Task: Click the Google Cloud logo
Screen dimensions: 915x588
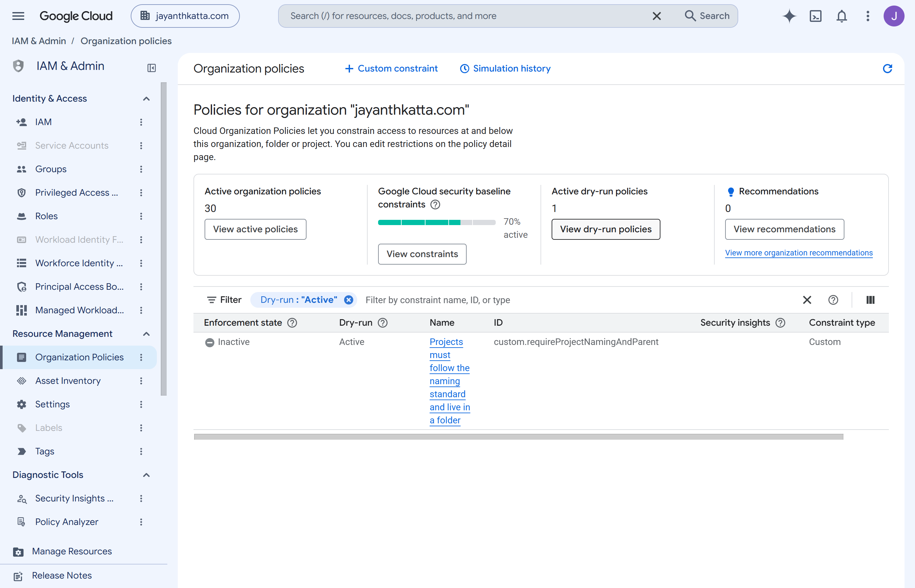Action: [x=76, y=16]
